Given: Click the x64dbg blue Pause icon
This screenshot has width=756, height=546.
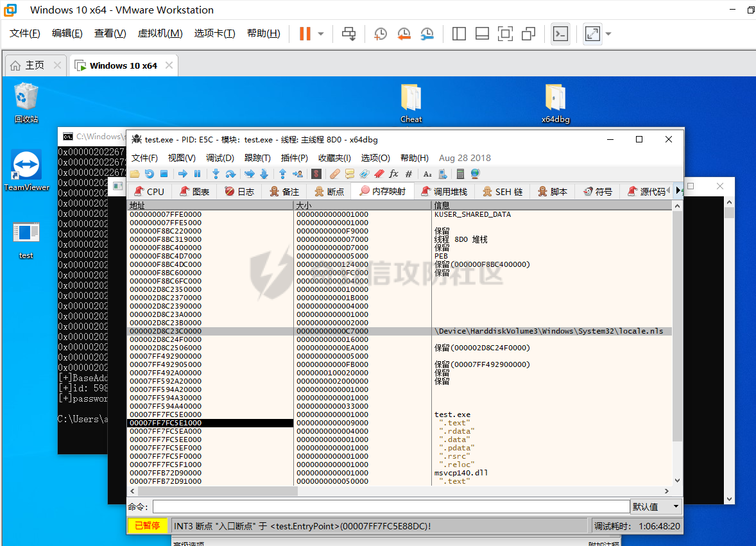Looking at the screenshot, I should [x=197, y=173].
